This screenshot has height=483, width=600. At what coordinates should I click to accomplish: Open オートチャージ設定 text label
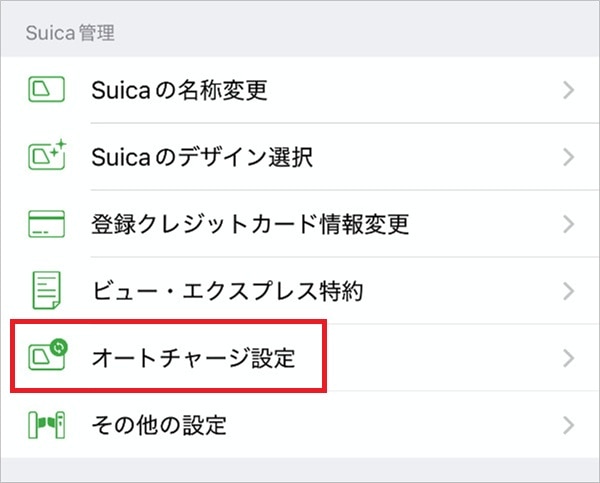(x=193, y=357)
